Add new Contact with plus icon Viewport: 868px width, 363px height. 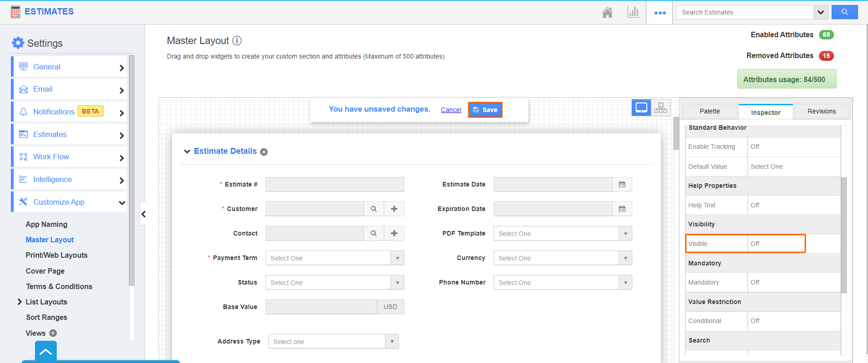(394, 233)
